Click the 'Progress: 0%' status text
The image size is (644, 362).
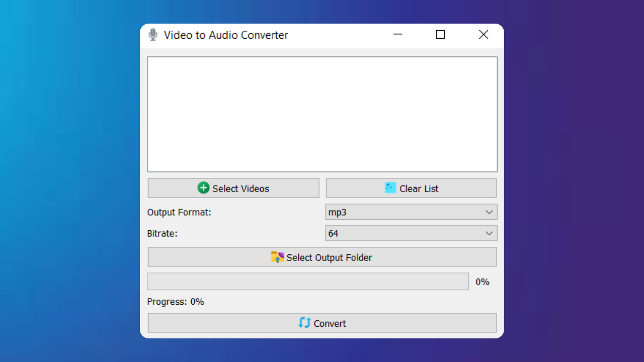(176, 302)
